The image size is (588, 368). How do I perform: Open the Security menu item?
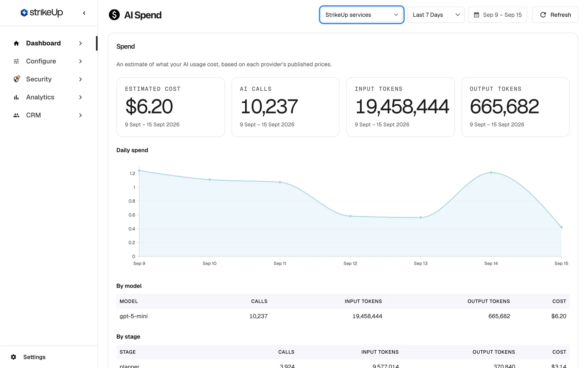click(x=48, y=79)
